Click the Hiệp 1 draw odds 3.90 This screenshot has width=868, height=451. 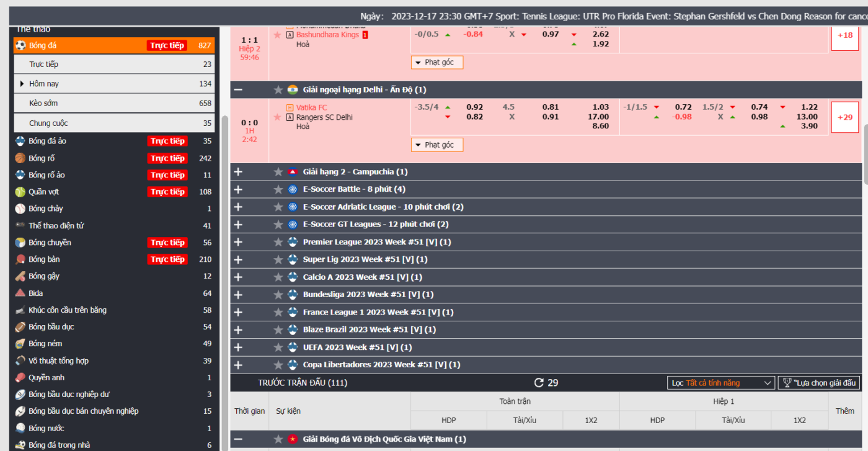(x=809, y=126)
